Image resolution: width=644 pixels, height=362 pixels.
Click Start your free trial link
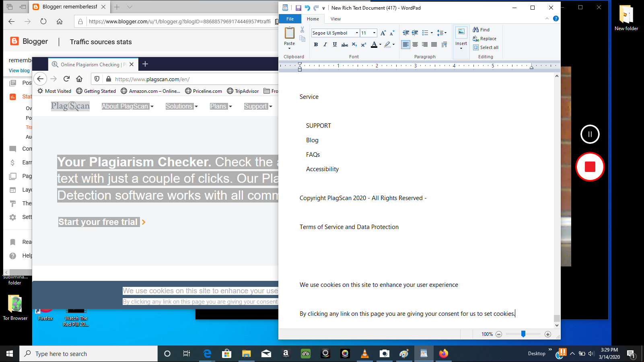(102, 222)
